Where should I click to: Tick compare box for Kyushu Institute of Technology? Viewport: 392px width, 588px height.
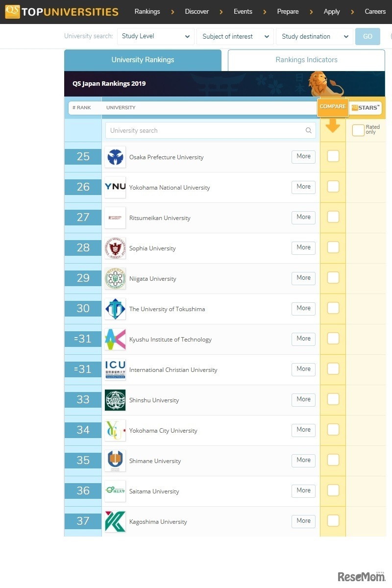pyautogui.click(x=333, y=339)
